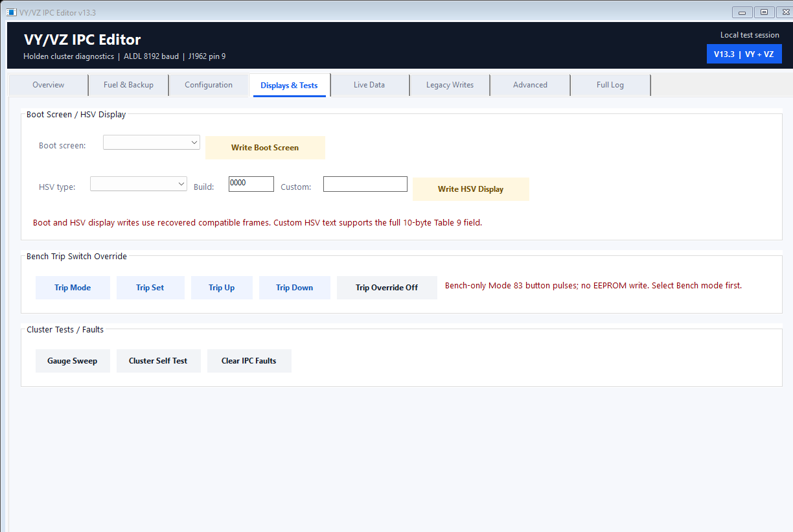Click the Trip Up button

[x=222, y=288]
